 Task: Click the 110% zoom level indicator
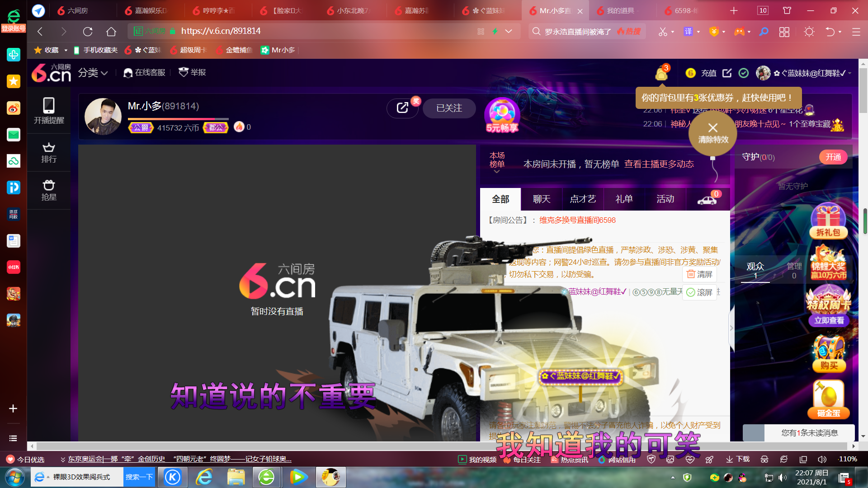tap(848, 459)
